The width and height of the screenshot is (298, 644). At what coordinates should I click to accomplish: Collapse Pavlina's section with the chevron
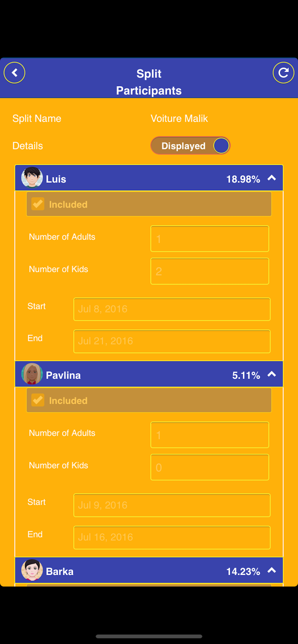[272, 374]
